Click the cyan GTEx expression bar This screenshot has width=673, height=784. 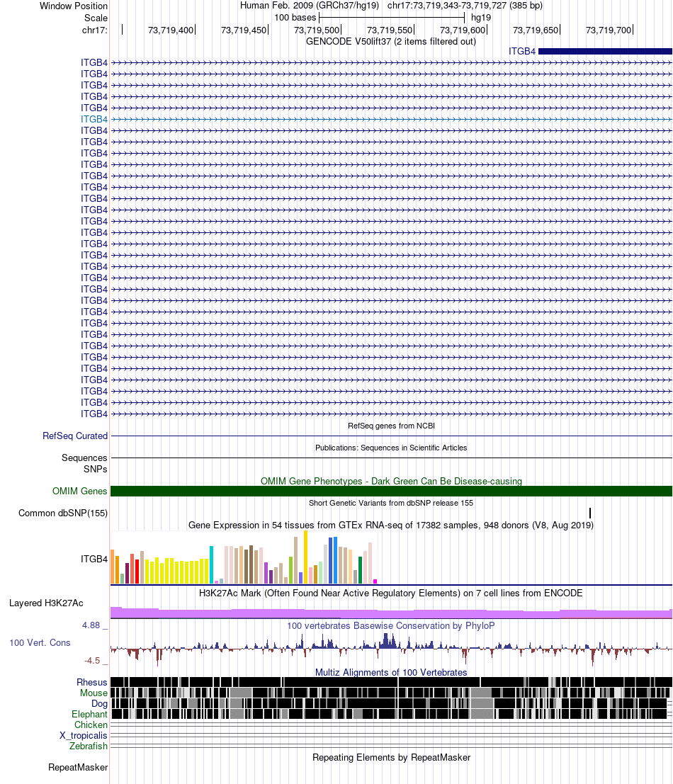tap(212, 564)
